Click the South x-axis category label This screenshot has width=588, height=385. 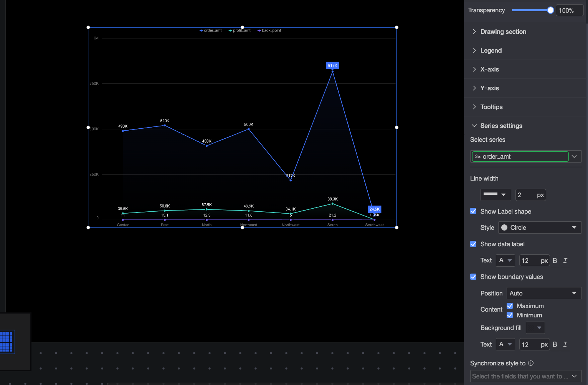click(x=332, y=225)
